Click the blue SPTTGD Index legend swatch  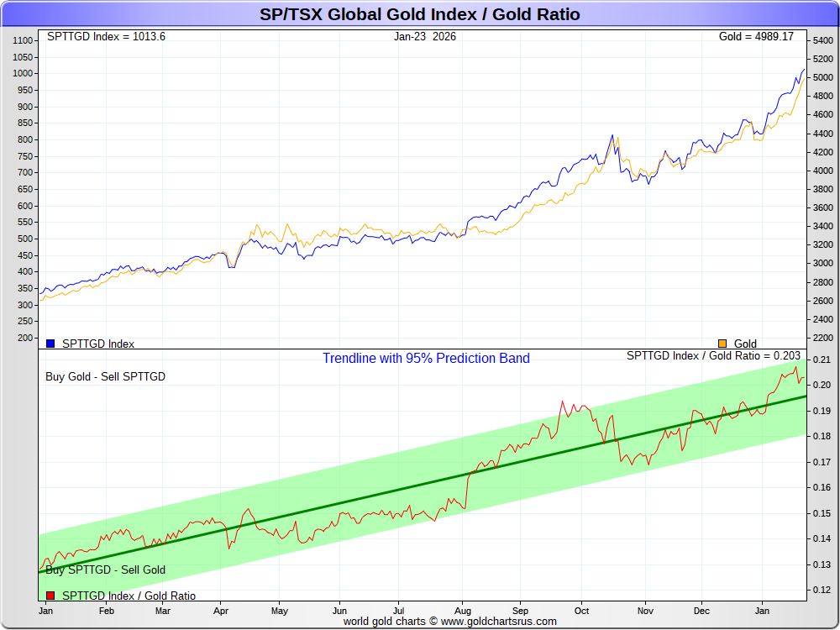50,344
